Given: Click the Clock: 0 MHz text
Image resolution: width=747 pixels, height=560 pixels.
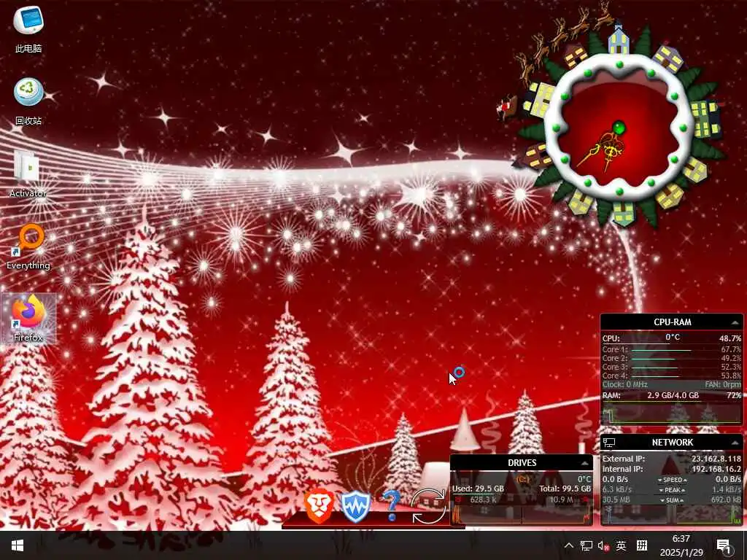Looking at the screenshot, I should click(624, 384).
